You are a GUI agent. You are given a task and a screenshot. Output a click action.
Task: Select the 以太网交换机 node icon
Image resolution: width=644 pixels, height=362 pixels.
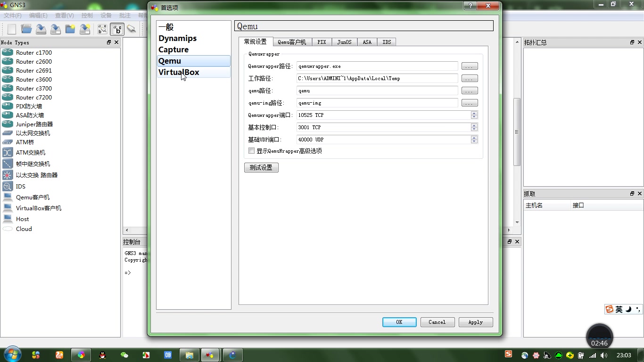point(8,133)
